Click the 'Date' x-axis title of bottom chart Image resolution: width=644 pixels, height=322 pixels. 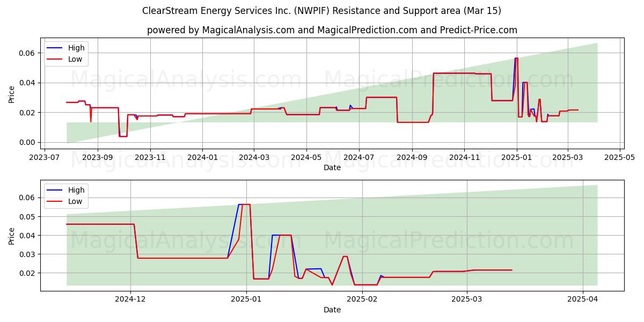(332, 310)
